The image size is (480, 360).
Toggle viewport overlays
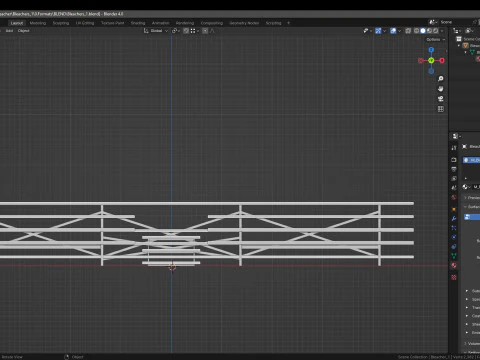pos(393,31)
